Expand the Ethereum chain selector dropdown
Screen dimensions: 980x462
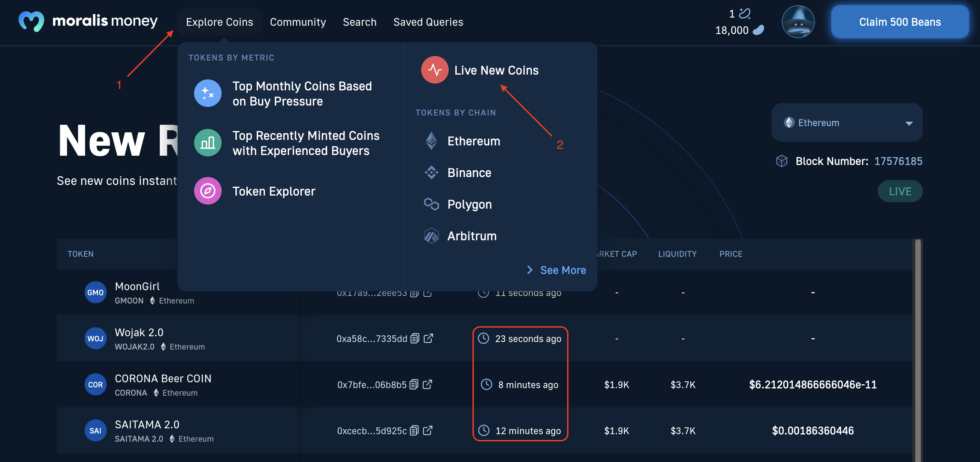point(847,123)
